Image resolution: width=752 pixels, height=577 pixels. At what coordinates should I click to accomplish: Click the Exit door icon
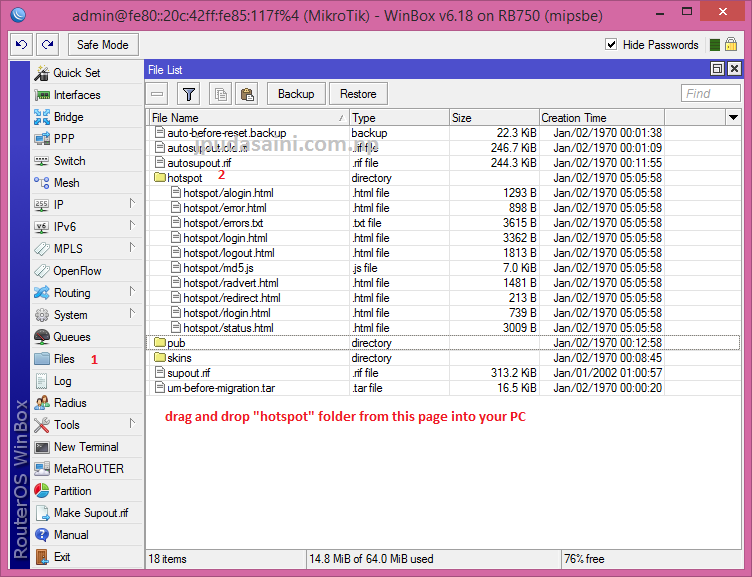pos(42,557)
